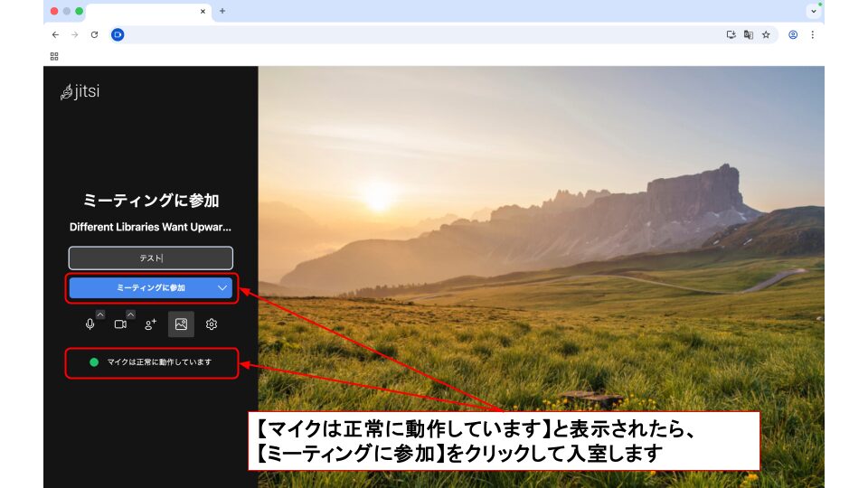The width and height of the screenshot is (868, 488).
Task: Open the translate page icon
Action: [749, 34]
